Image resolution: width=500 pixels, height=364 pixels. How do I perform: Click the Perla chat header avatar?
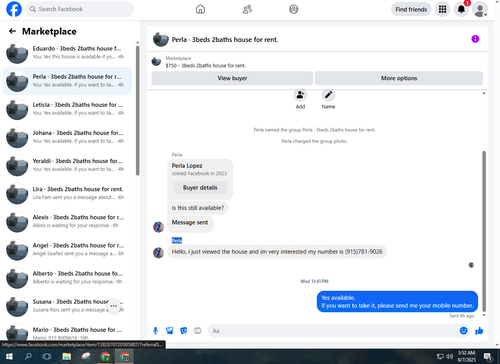pos(160,39)
